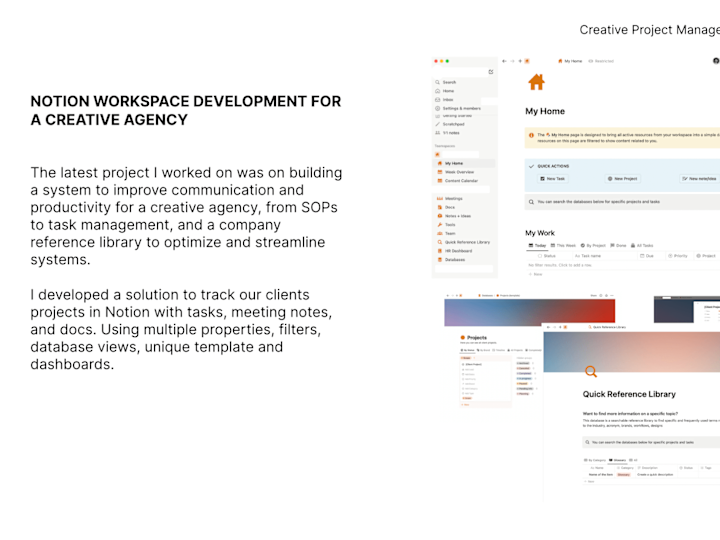This screenshot has width=720, height=540.
Task: Open Inbox in the Notion sidebar
Action: point(444,100)
